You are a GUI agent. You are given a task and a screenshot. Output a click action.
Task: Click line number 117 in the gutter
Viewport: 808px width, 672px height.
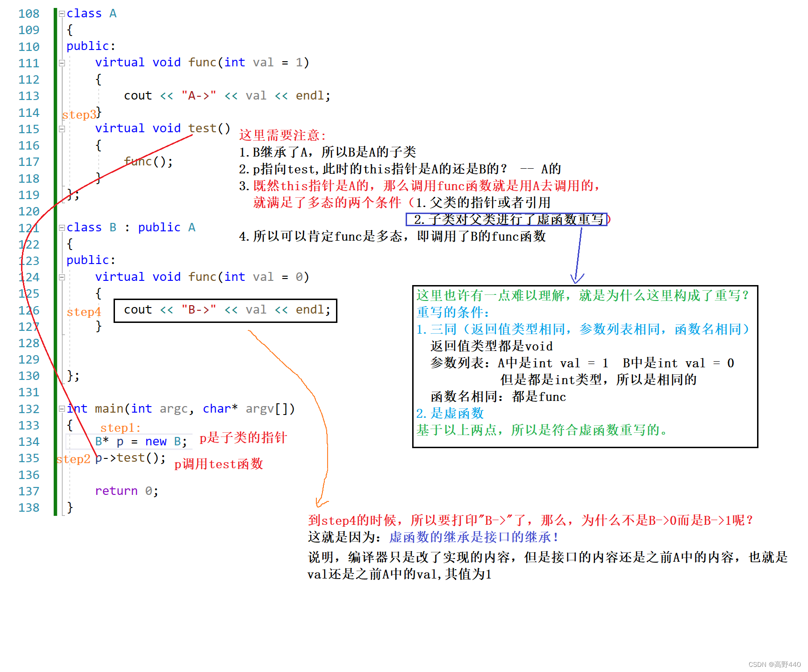coord(29,162)
